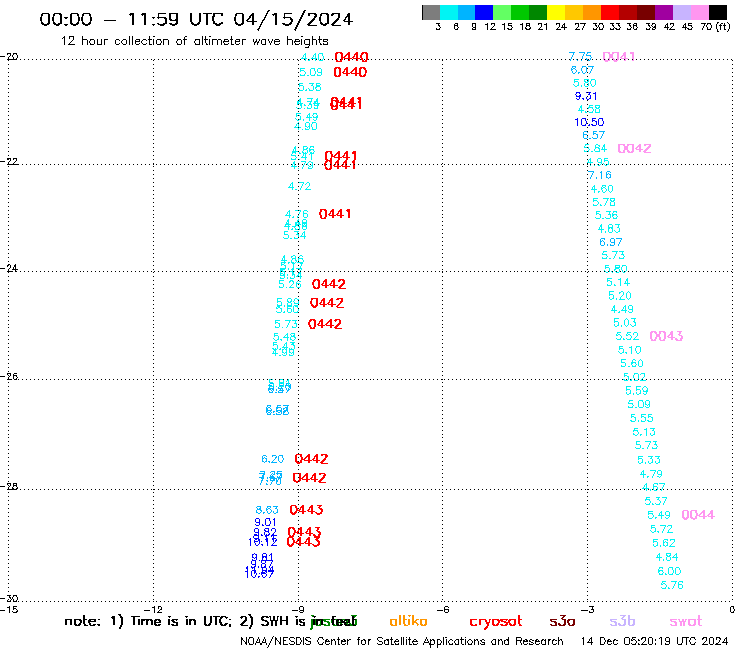Click the pink swot time label '0042'
Image resolution: width=740 pixels, height=650 pixels.
[634, 149]
